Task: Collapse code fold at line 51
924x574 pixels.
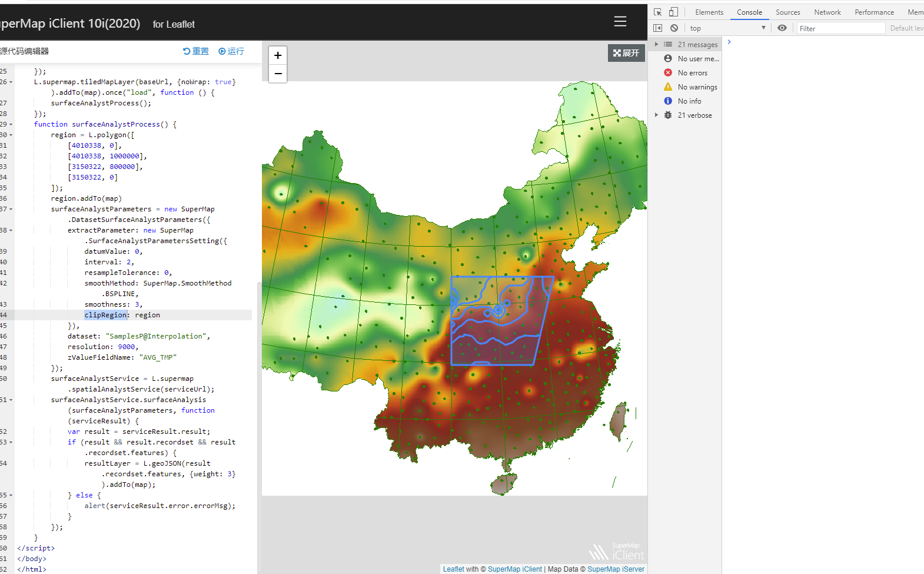Action: (x=11, y=400)
